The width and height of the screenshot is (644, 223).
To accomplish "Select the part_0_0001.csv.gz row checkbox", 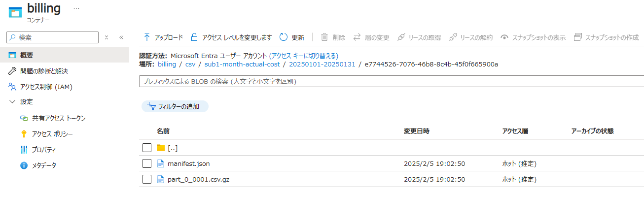I will point(146,179).
